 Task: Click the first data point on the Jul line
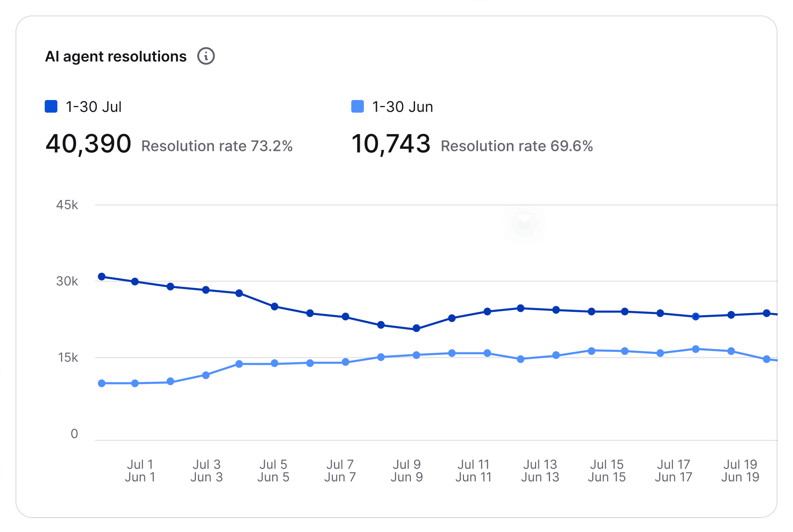(x=101, y=276)
